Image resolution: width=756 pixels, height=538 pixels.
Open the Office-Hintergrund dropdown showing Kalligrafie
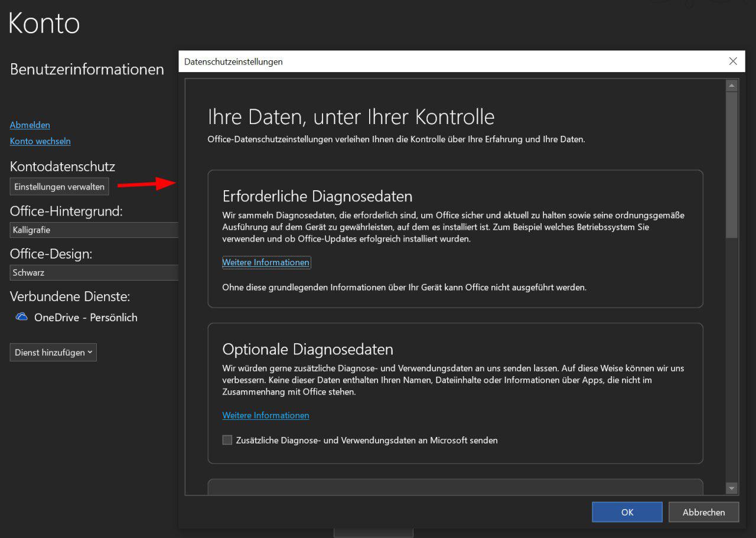(x=94, y=230)
